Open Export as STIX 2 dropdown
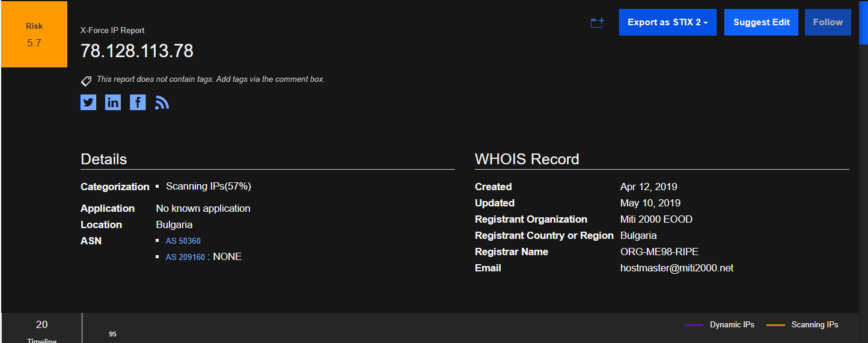 [x=668, y=22]
